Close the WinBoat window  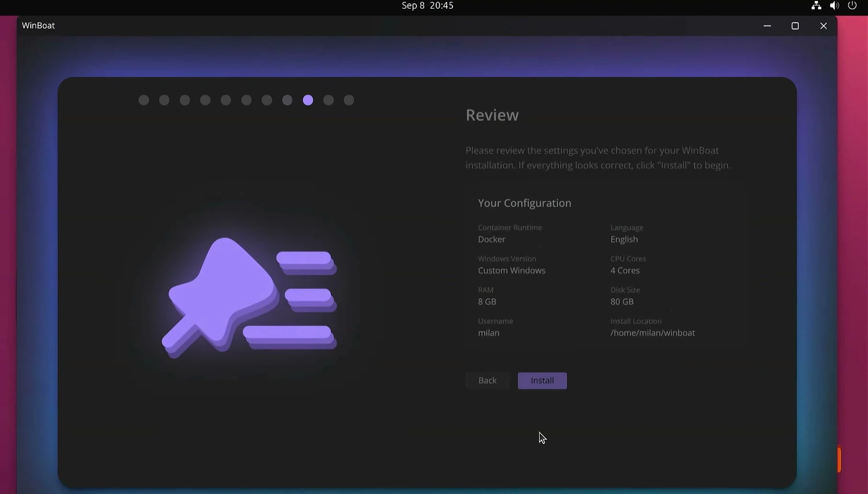tap(824, 26)
